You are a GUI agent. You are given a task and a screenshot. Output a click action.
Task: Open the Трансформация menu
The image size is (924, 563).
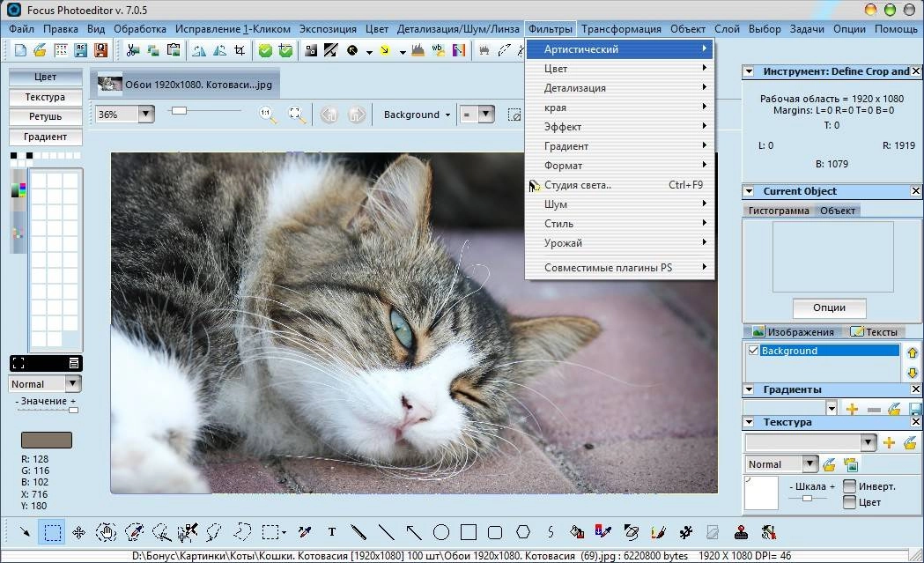(621, 29)
